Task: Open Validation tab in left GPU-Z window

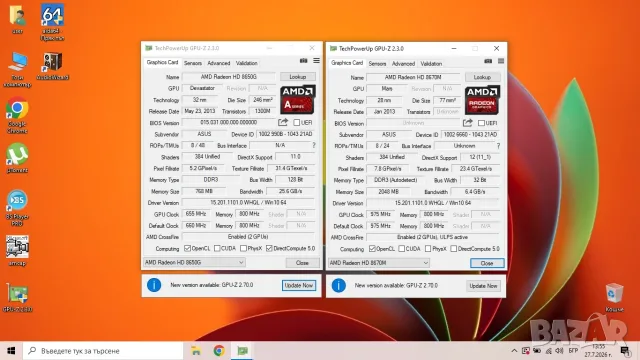Action: coord(247,63)
